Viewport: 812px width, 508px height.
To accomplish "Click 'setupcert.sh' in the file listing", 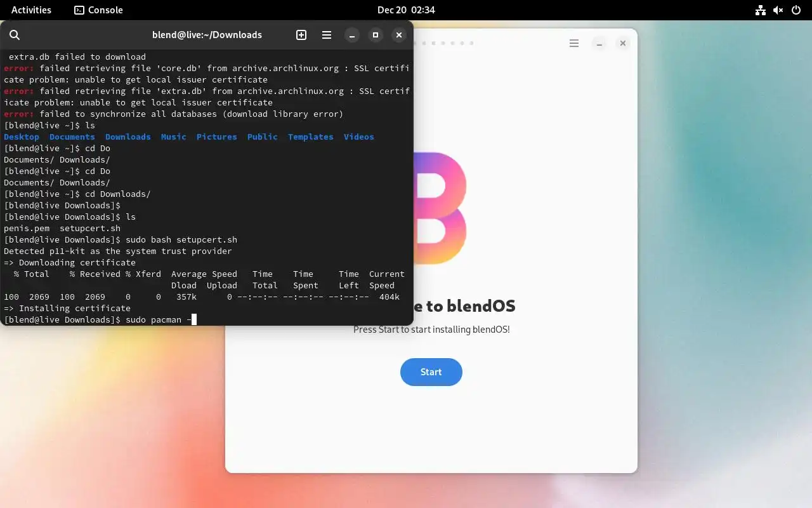I will click(x=90, y=228).
